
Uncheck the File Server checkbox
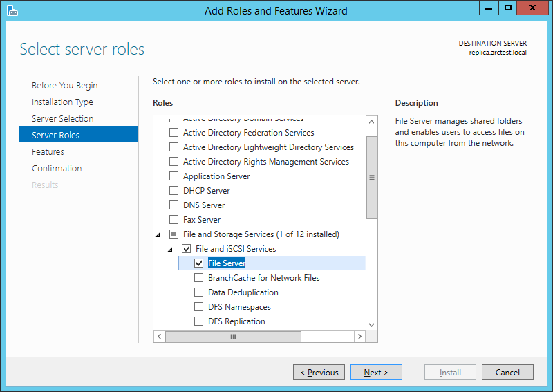(199, 263)
